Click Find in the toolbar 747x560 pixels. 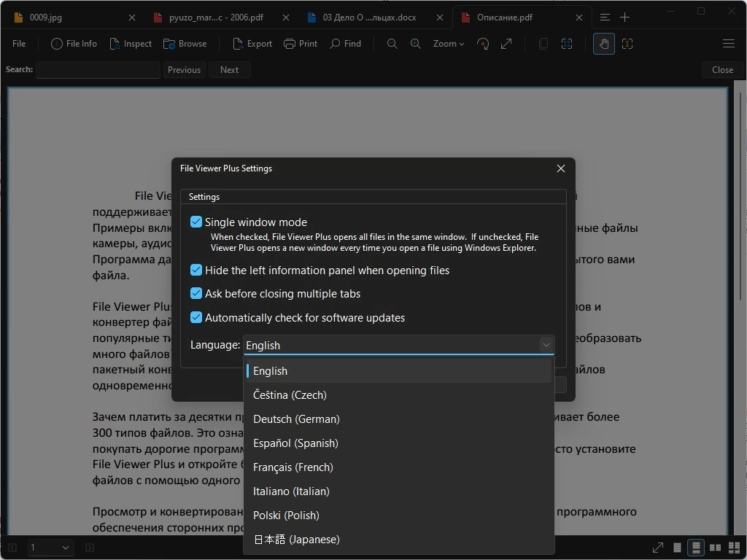pos(346,44)
